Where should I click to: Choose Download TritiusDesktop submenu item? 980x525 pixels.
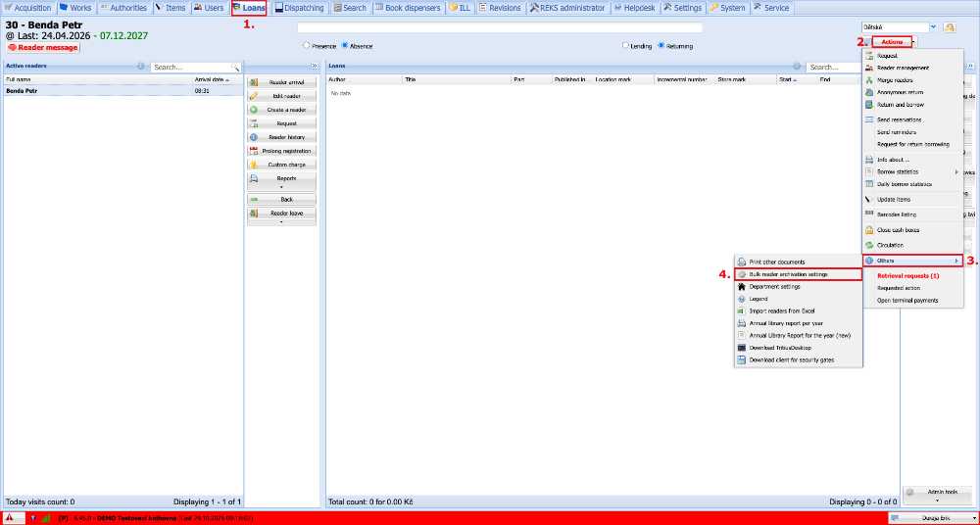pos(799,348)
